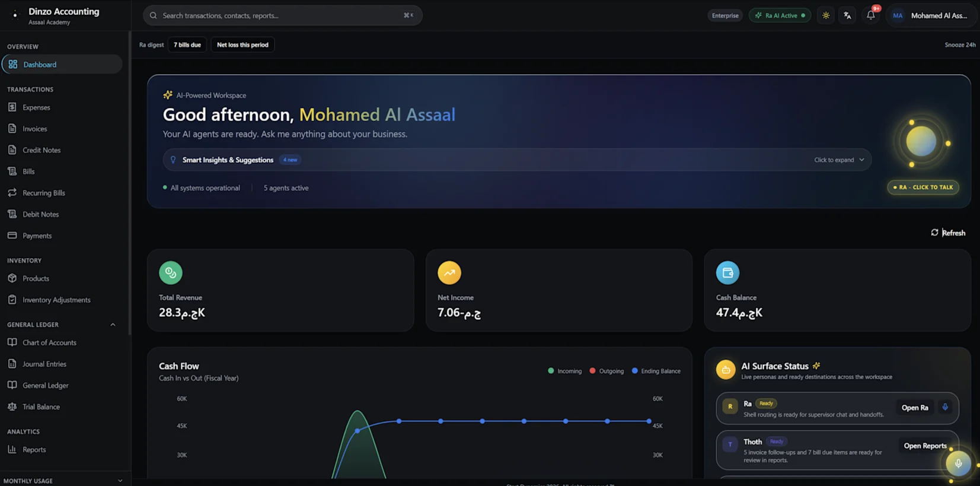The height and width of the screenshot is (486, 980).
Task: Open the Mohamed Al Ass... account menu
Action: [932, 15]
